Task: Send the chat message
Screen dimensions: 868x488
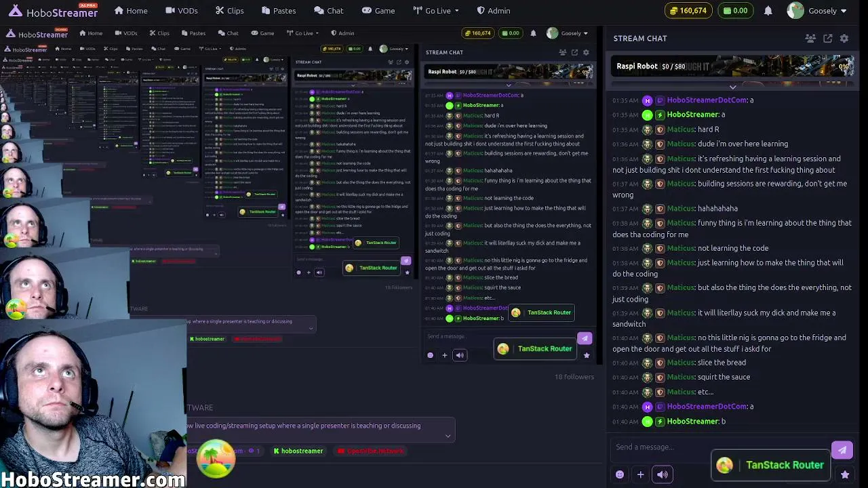Action: 842,449
